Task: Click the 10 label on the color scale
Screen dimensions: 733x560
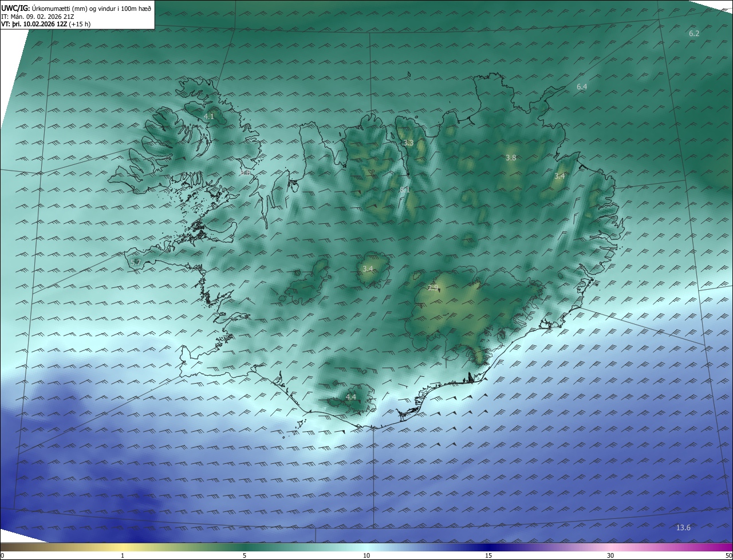Action: (366, 555)
